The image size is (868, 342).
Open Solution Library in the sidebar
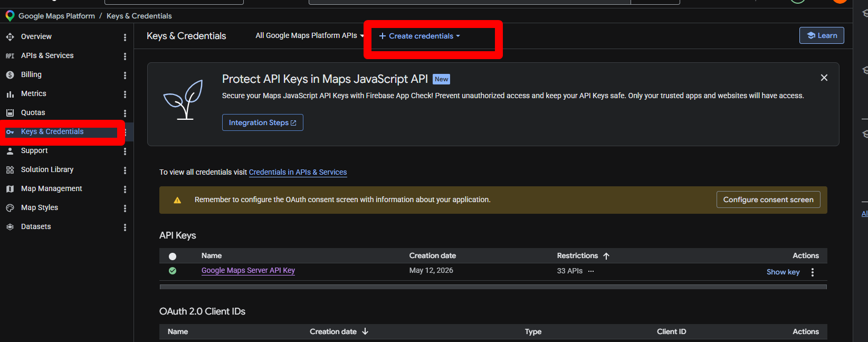[x=47, y=169]
